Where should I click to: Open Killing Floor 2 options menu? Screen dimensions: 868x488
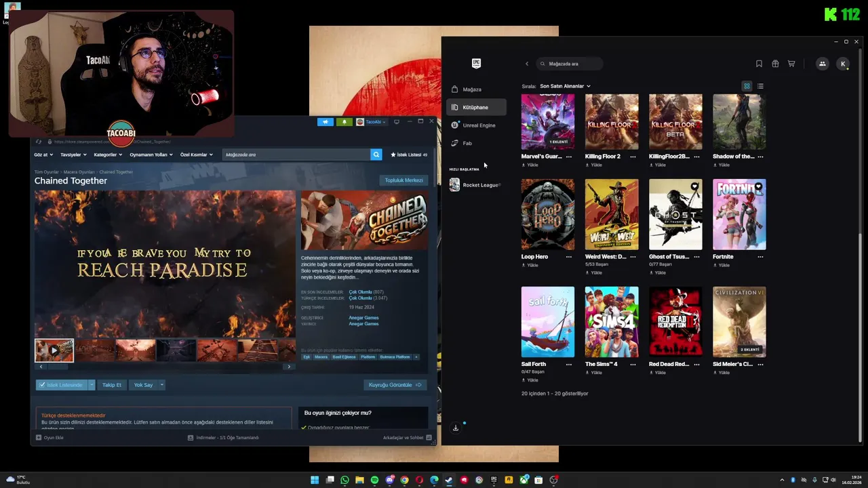[633, 157]
